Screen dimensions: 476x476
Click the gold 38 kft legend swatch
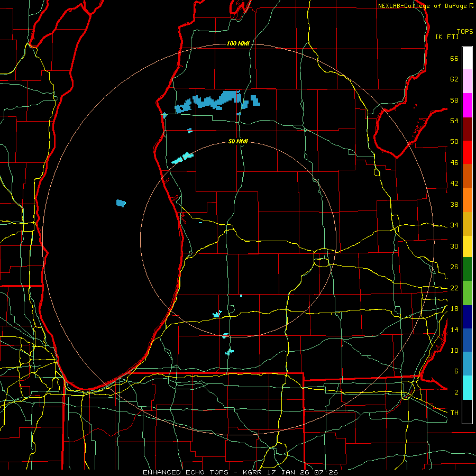click(467, 224)
